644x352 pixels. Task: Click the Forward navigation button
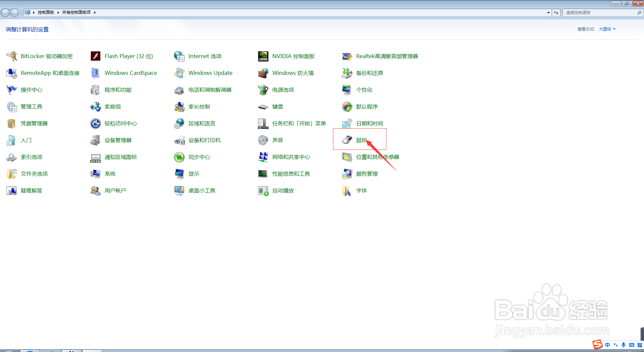[x=14, y=13]
